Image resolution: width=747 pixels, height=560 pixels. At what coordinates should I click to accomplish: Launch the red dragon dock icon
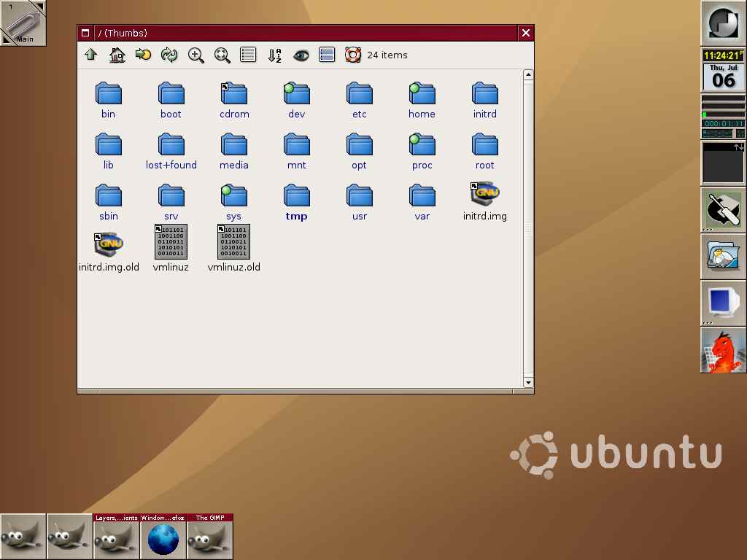[723, 349]
